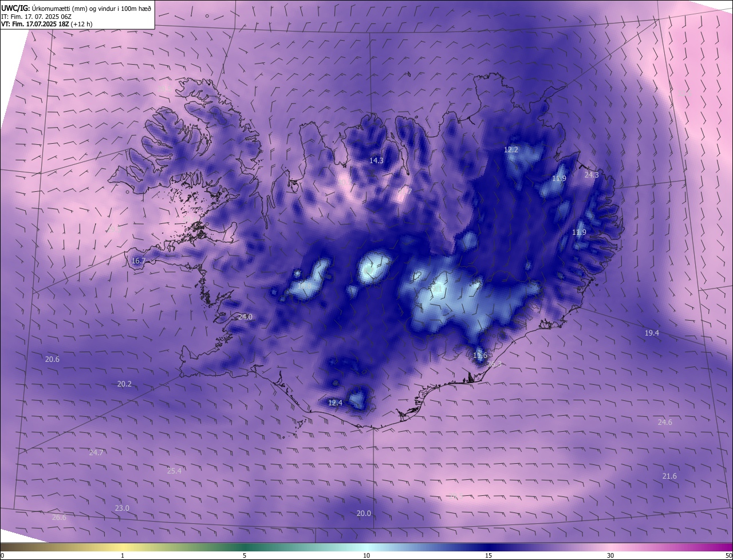Click the colorbar tick label 5
This screenshot has height=560, width=733.
(245, 555)
